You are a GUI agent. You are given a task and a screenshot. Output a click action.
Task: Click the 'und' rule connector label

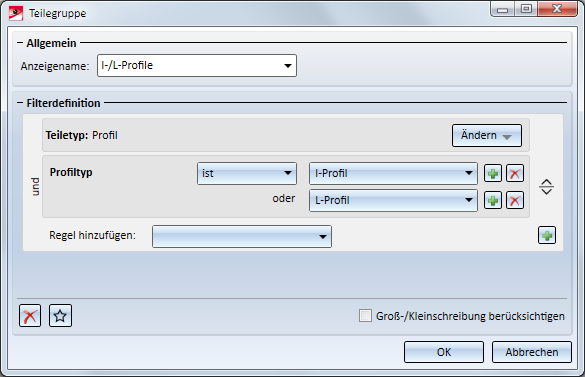coord(35,186)
